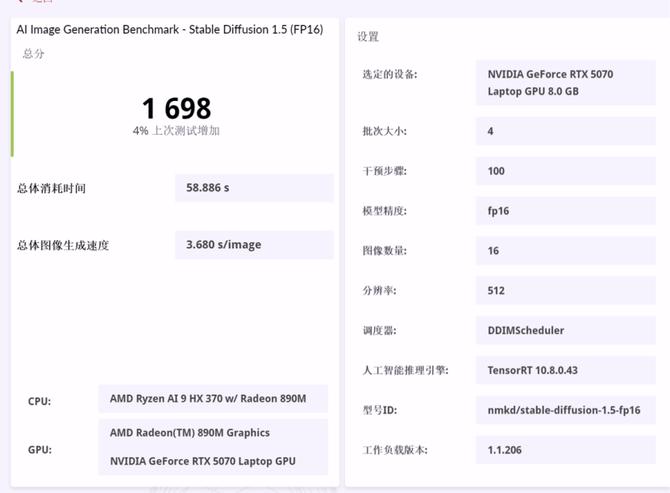The width and height of the screenshot is (670, 493).
Task: Click the 设置 settings panel header
Action: click(x=368, y=37)
